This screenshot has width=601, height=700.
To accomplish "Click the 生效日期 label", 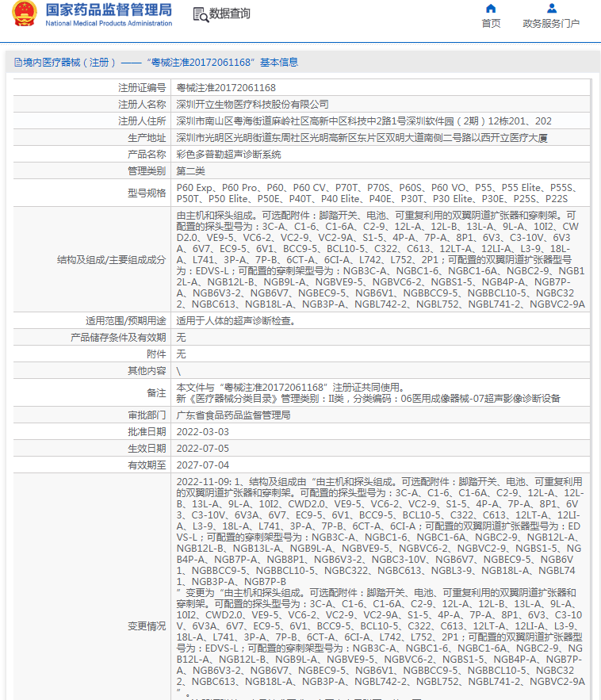I will point(147,448).
